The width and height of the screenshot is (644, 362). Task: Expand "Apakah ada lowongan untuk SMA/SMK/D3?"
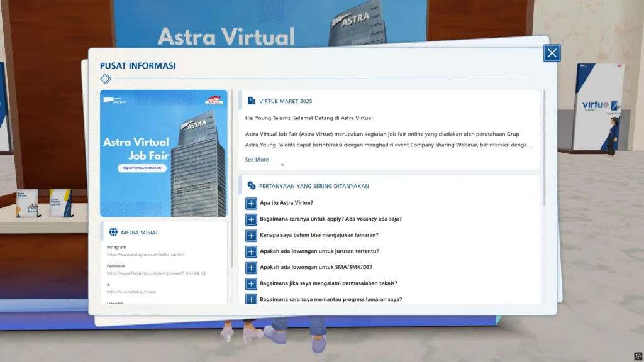[x=251, y=267]
